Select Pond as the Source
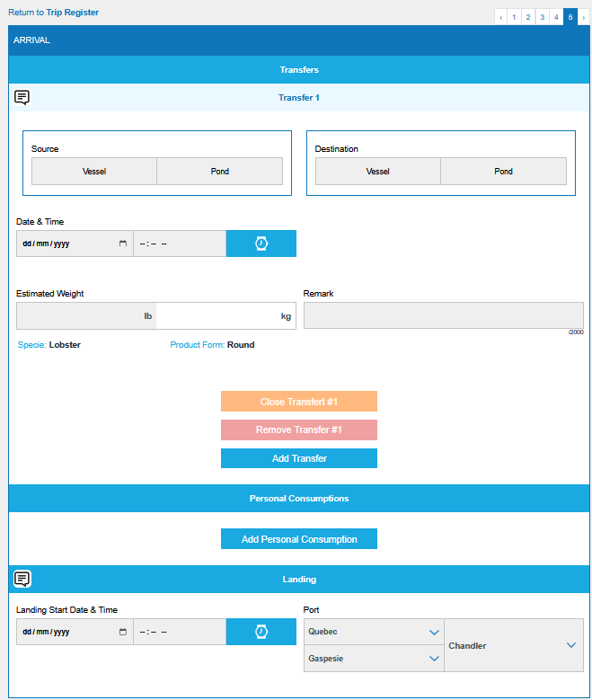 tap(220, 172)
